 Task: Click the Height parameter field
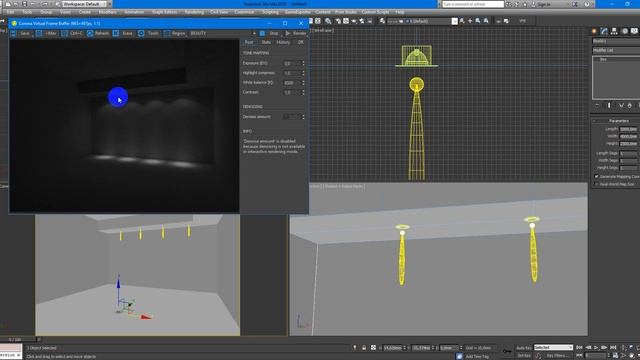point(628,144)
